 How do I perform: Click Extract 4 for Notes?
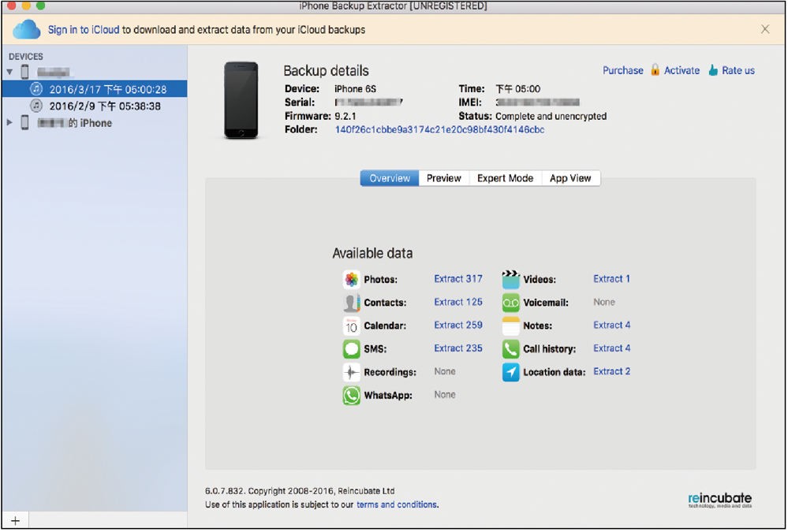coord(611,325)
